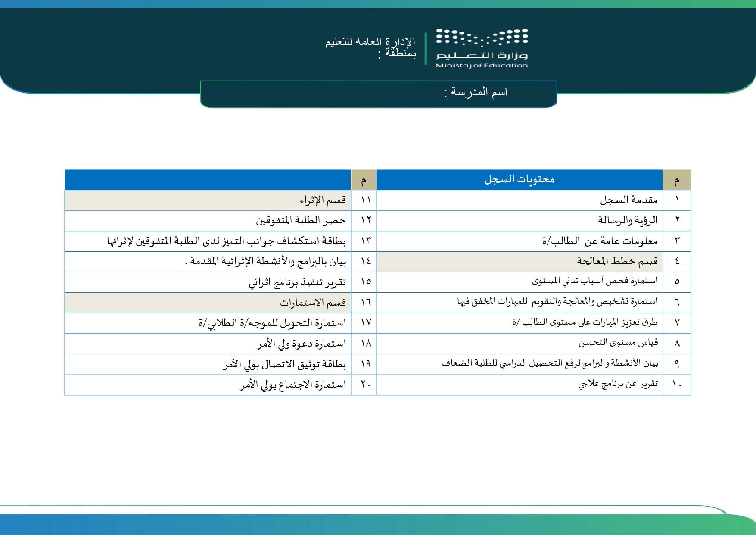Open تقرير عن برنامج علاجي entry
Screen dimensions: 756x535
point(618,384)
